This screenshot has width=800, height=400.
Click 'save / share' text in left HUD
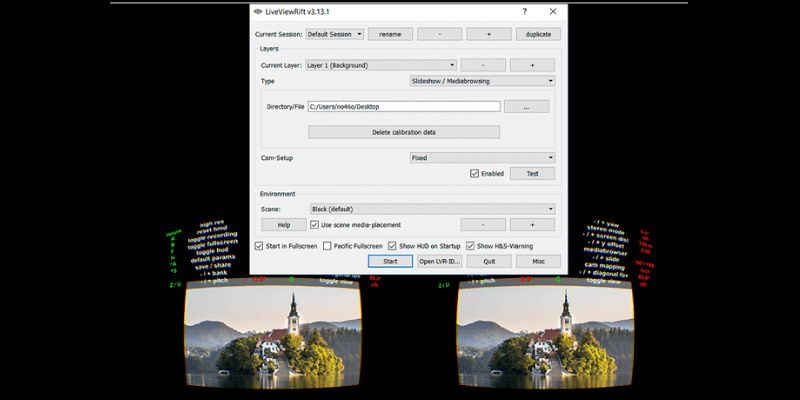tap(213, 265)
